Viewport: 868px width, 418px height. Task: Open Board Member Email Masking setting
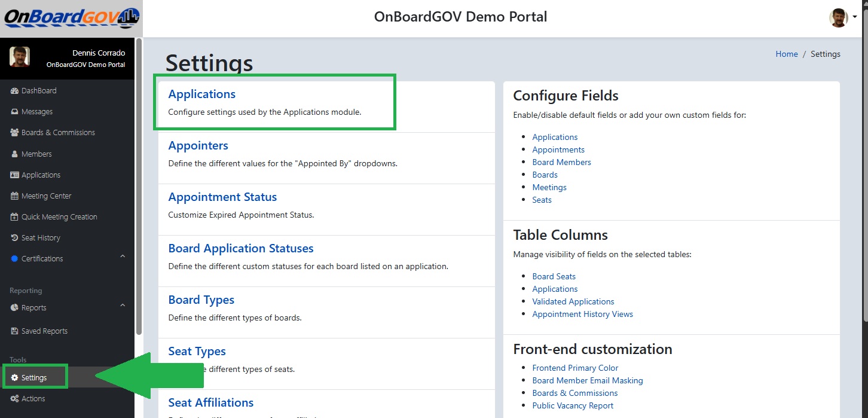click(x=588, y=380)
